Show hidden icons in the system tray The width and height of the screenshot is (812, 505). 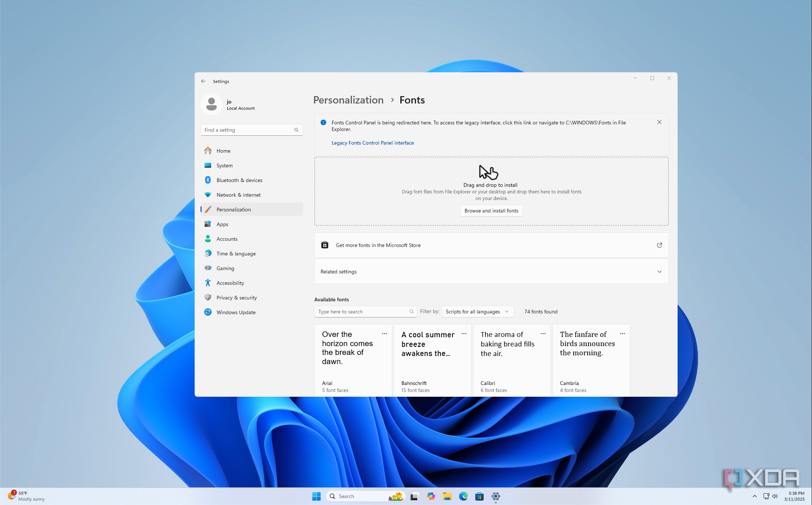[x=754, y=496]
